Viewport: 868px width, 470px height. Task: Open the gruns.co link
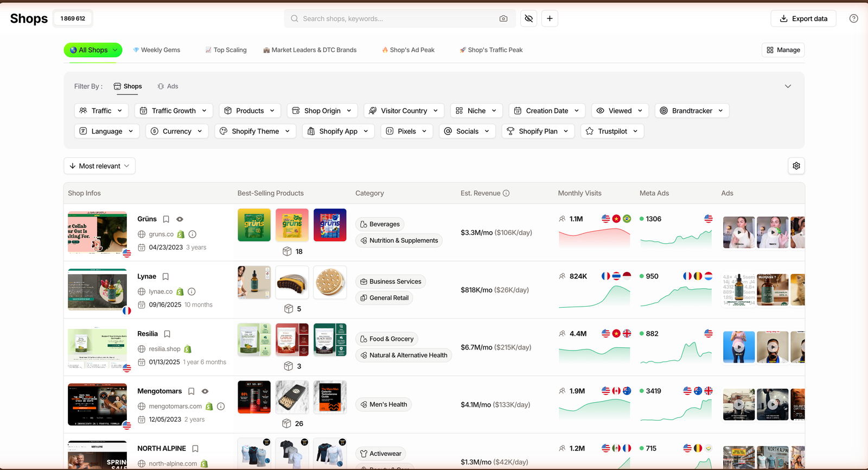pos(161,234)
